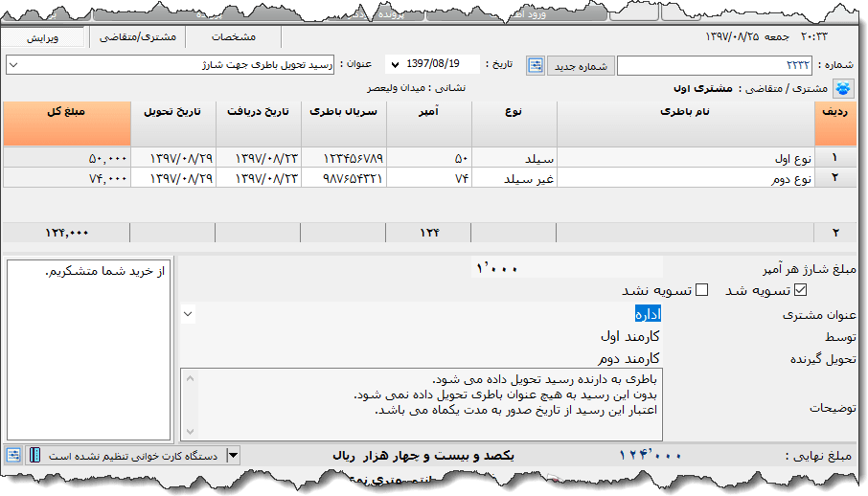Screen dimensions: 868x496
Task: Click the final amount value ۱۲۴'۰۰۰
Action: pyautogui.click(x=651, y=456)
